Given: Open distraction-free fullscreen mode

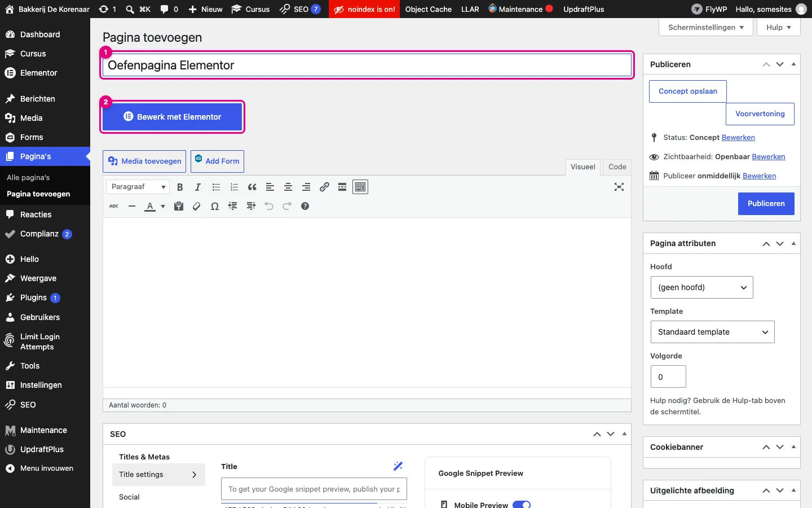Looking at the screenshot, I should 619,187.
